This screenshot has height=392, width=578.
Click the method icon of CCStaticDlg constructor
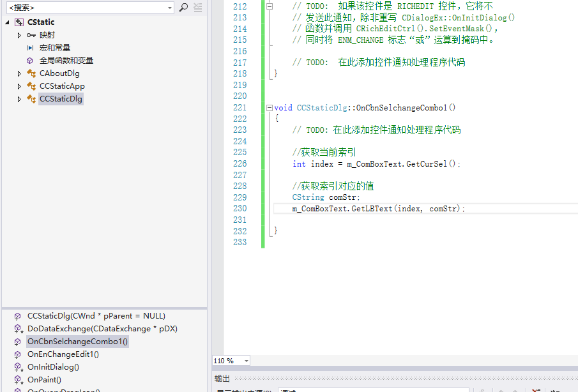(x=17, y=316)
